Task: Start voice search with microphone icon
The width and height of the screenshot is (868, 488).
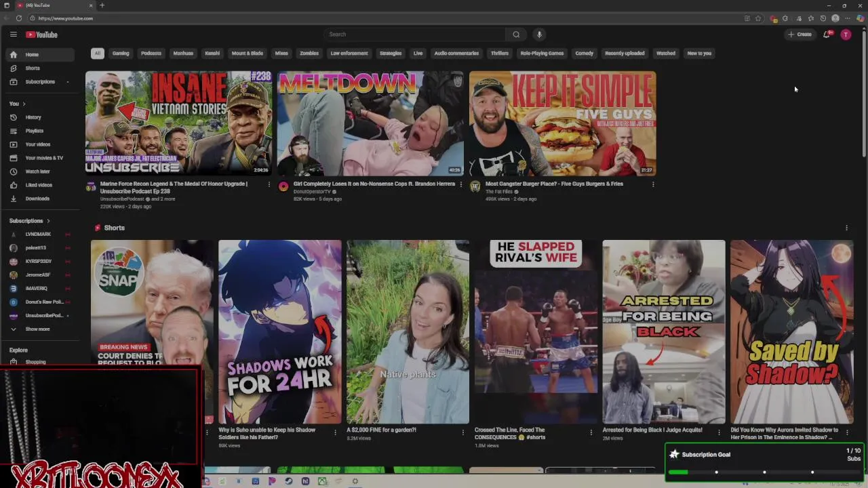Action: click(539, 35)
